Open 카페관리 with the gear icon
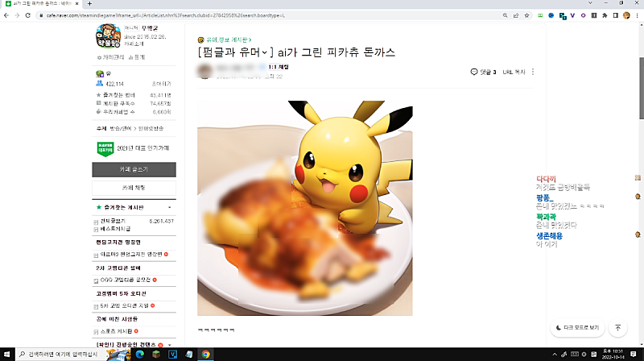The width and height of the screenshot is (644, 361). (110, 57)
